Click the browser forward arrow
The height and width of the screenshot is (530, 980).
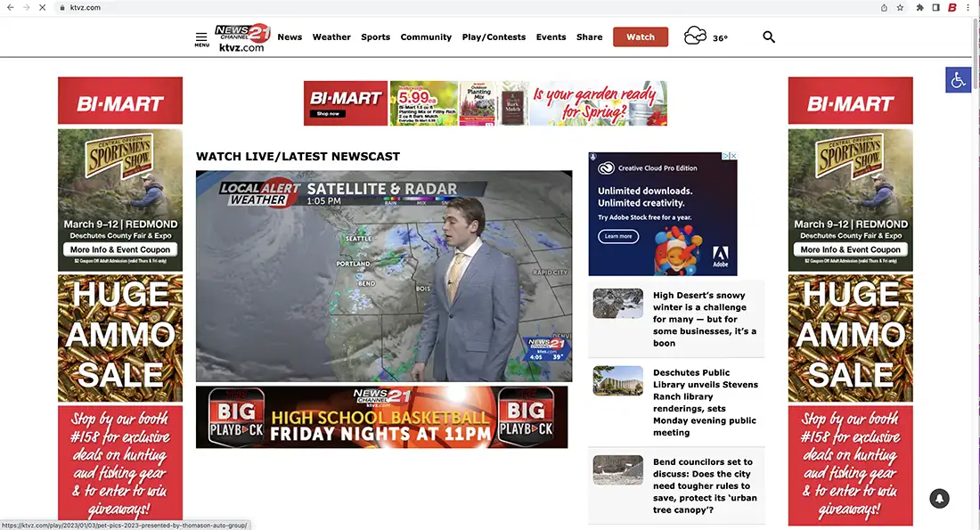26,7
